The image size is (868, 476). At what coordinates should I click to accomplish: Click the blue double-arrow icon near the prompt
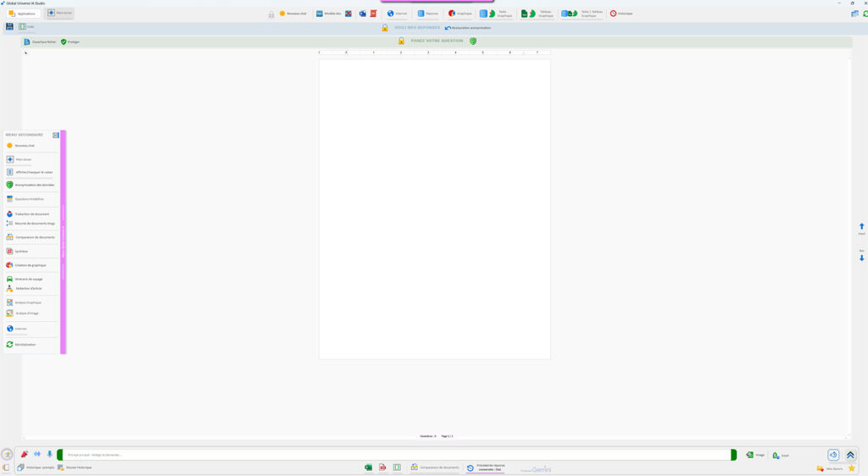[x=37, y=454]
